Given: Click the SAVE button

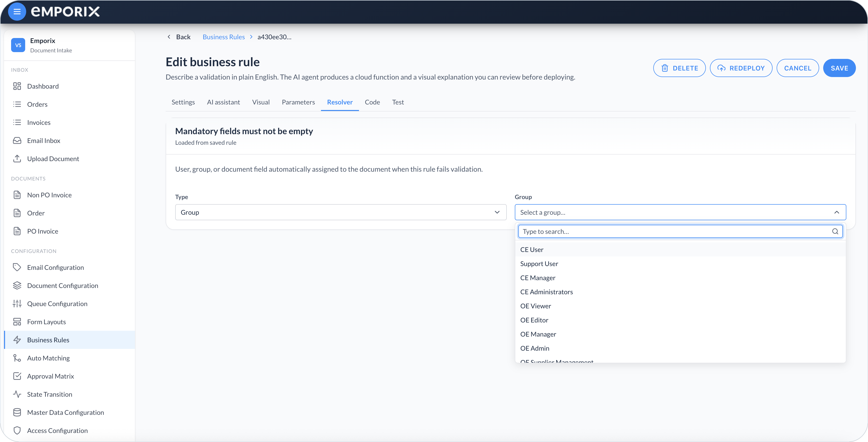Looking at the screenshot, I should point(839,68).
